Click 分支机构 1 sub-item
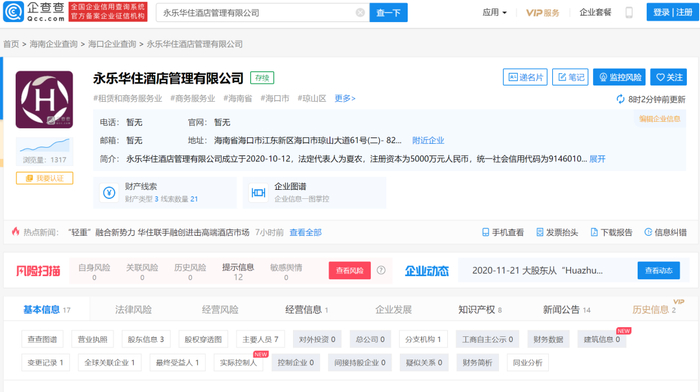 [x=423, y=339]
